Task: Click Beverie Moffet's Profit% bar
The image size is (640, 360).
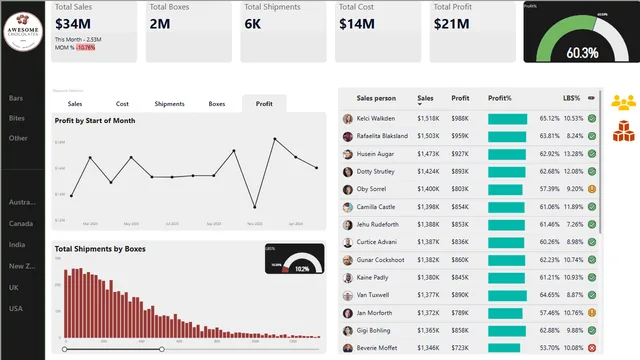Action: click(504, 348)
